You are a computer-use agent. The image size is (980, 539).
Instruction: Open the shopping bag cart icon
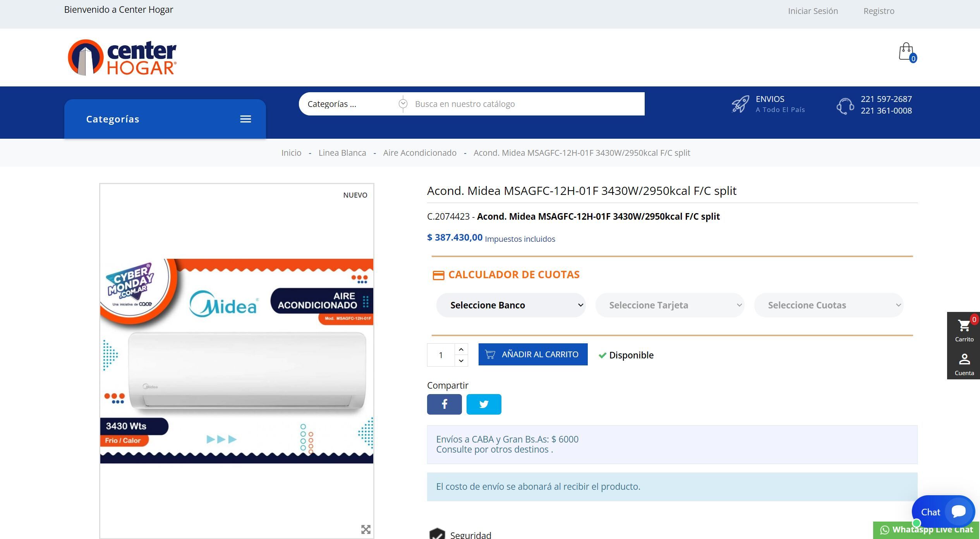click(905, 52)
